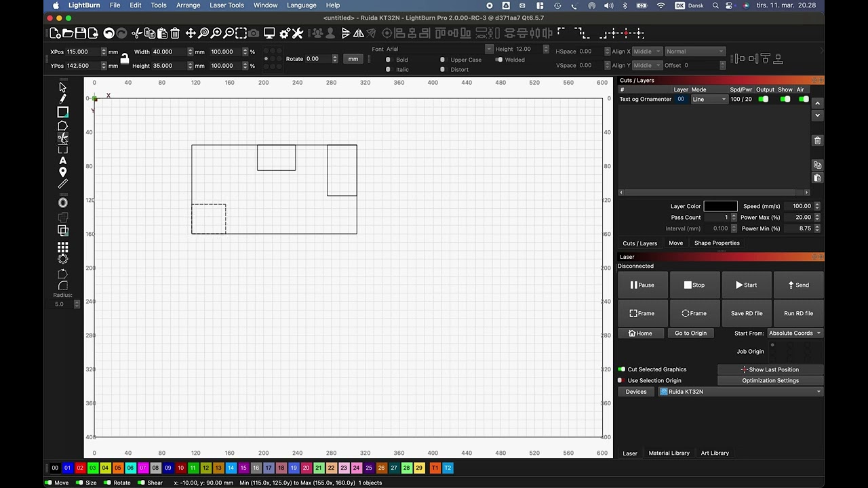Open the Ruida KT32N device dropdown
The height and width of the screenshot is (488, 868).
click(741, 392)
